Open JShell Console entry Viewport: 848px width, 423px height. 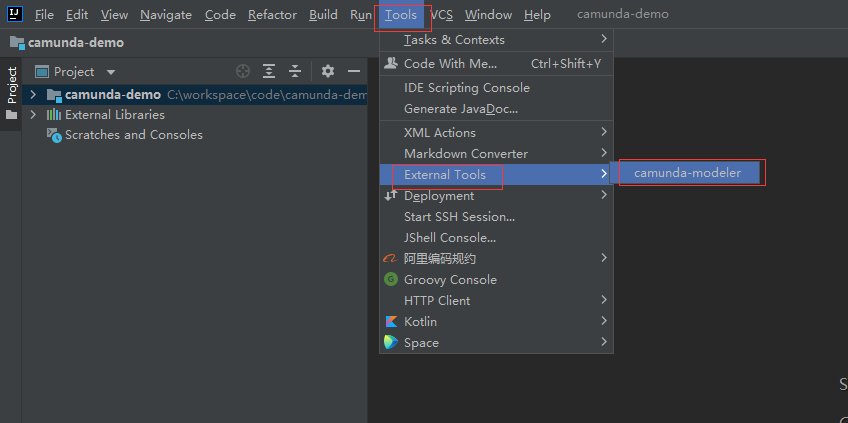coord(496,237)
